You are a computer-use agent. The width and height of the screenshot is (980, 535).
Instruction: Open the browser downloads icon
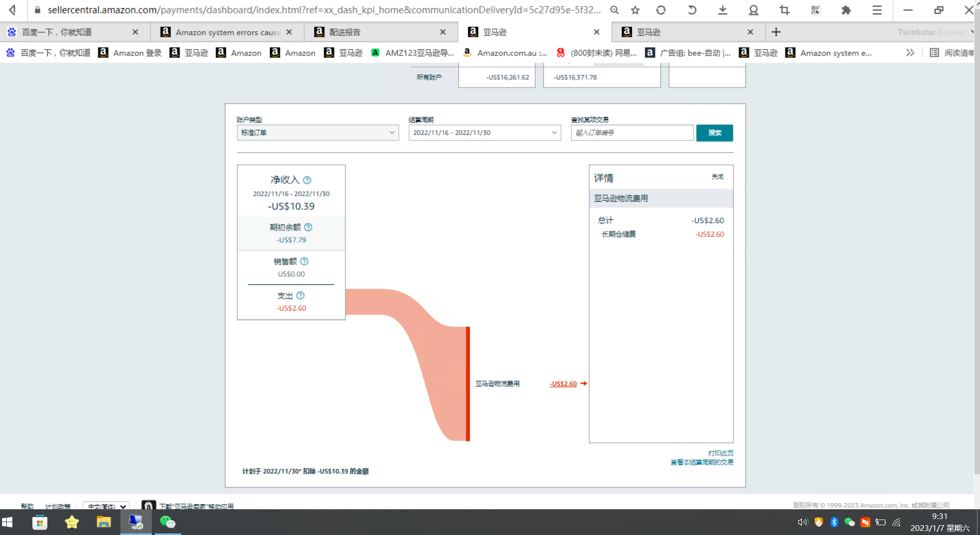click(723, 10)
